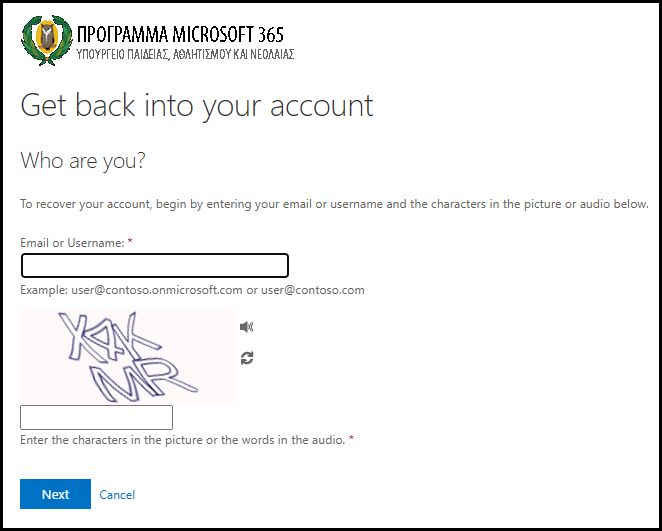Click the "Enter the characters in the picture" hint

pos(182,440)
